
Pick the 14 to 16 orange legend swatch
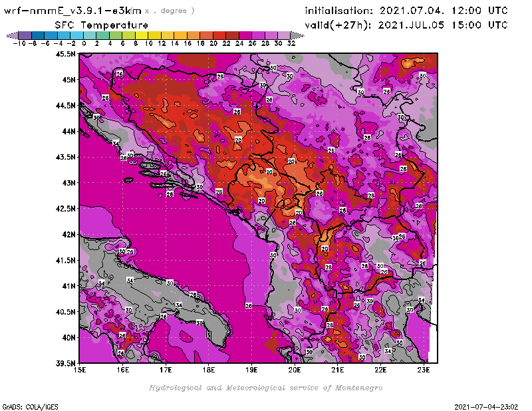coord(180,35)
